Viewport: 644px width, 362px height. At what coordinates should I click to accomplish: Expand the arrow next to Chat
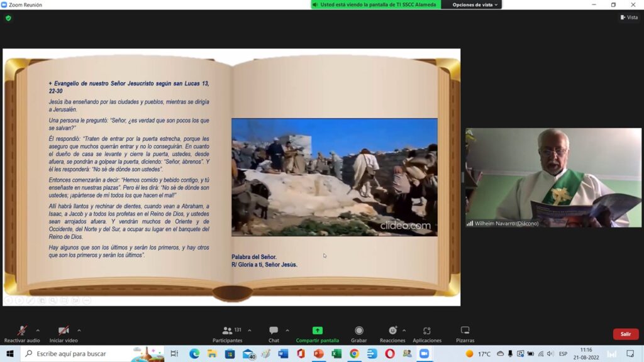287,331
